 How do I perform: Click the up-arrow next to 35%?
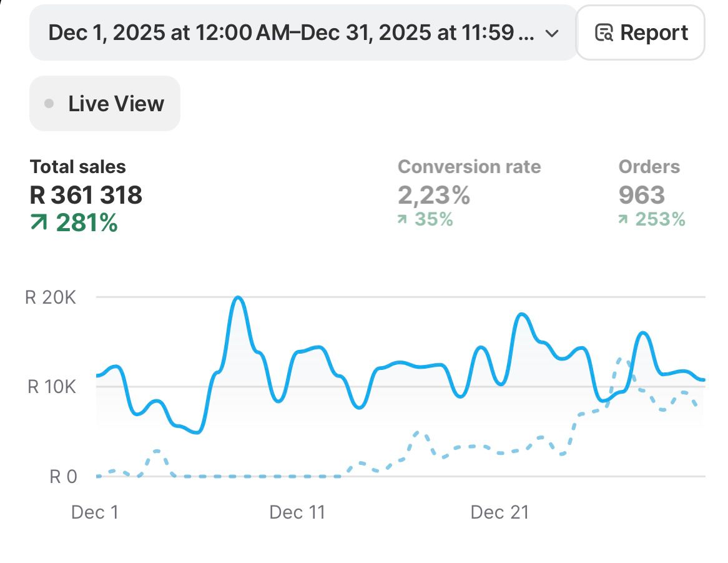coord(403,219)
